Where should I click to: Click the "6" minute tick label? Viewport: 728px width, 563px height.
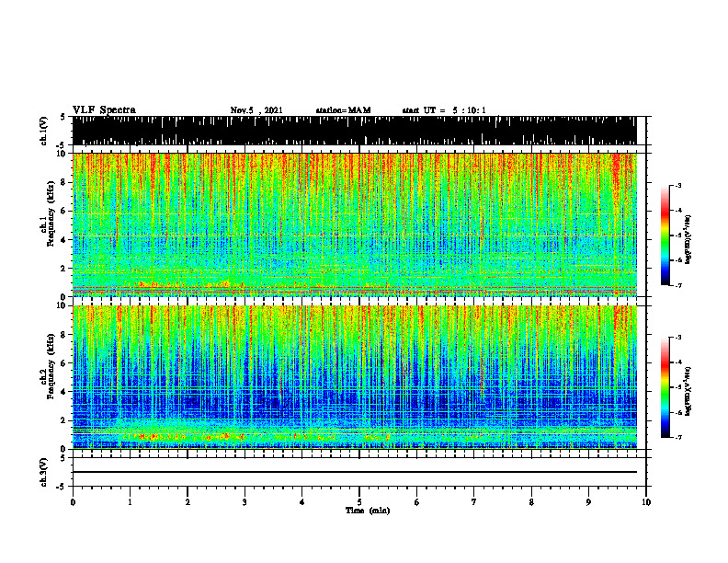coord(417,502)
